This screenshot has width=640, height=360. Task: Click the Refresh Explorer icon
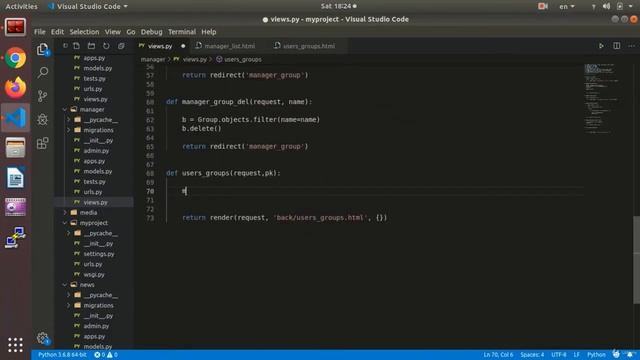(106, 46)
